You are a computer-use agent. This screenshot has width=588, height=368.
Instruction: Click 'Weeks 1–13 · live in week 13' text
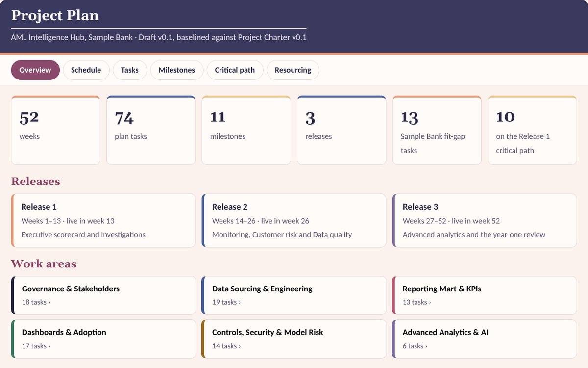click(68, 221)
